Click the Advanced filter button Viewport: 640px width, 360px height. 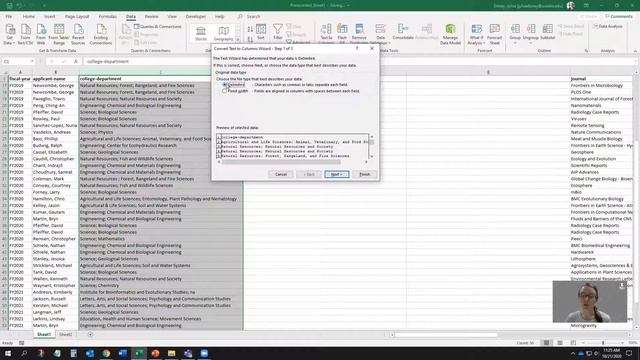tap(298, 42)
